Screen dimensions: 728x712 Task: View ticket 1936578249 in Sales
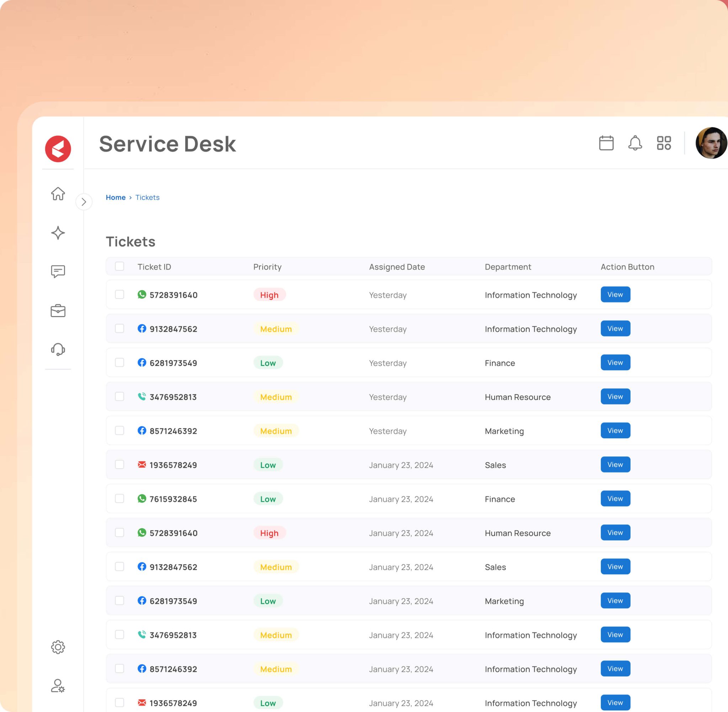click(x=615, y=465)
